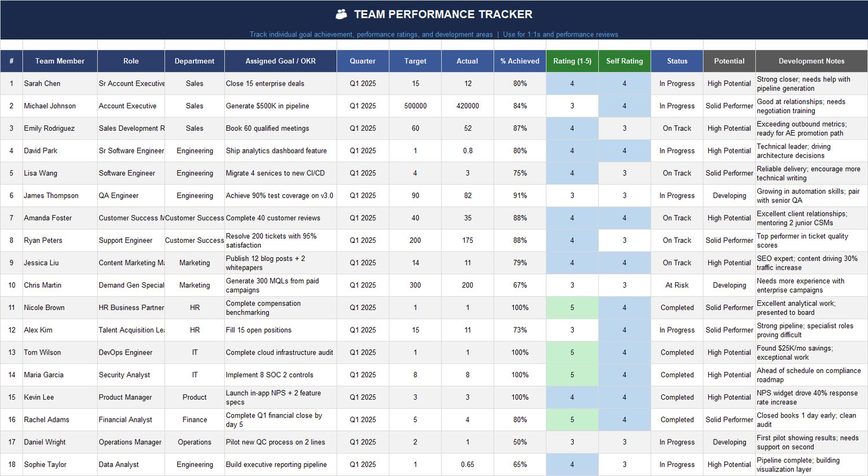Click the people icon in the title banner
The width and height of the screenshot is (868, 476).
pos(341,14)
